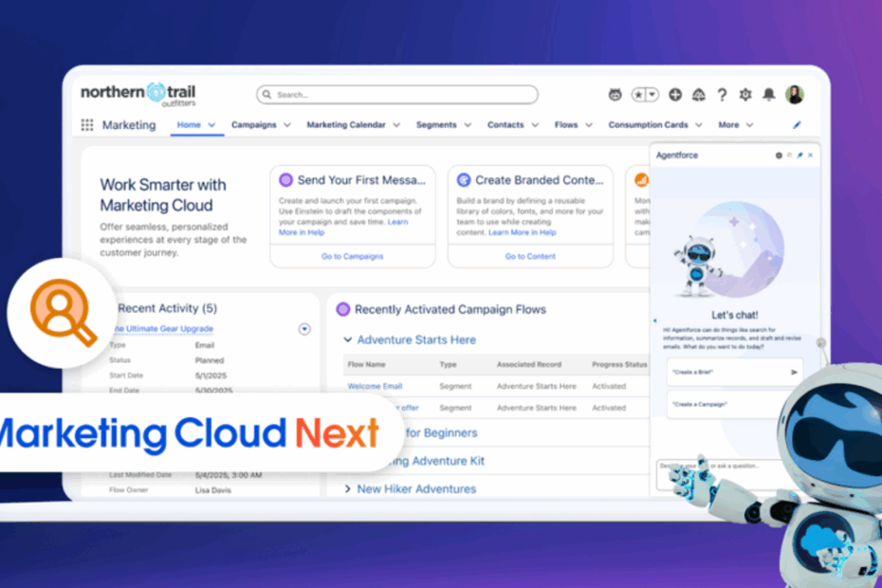Viewport: 882px width, 588px height.
Task: Open the Contacts tab
Action: click(505, 125)
